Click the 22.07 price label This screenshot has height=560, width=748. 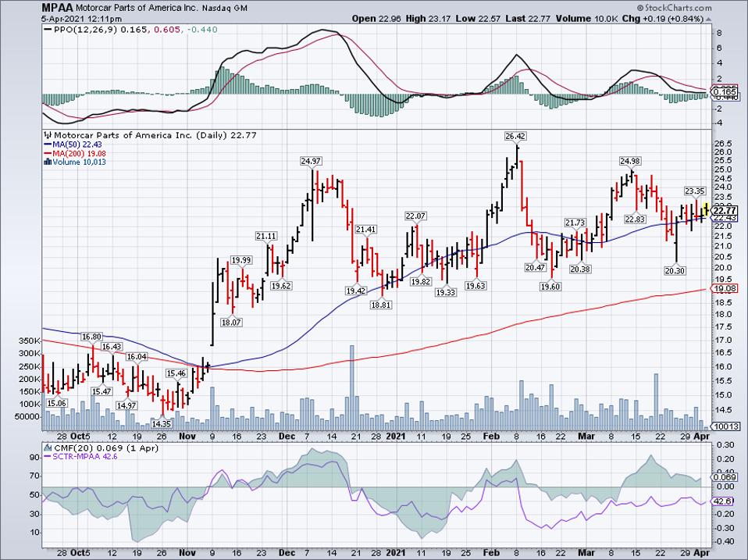[415, 216]
